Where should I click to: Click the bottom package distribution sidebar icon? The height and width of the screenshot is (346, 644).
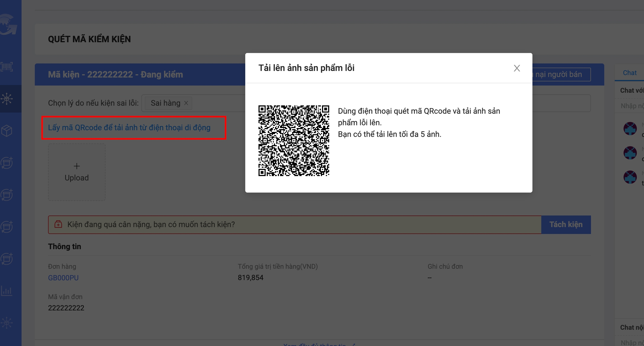(7, 323)
